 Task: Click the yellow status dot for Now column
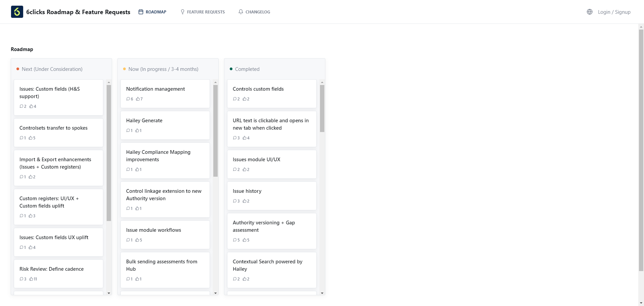tap(124, 69)
